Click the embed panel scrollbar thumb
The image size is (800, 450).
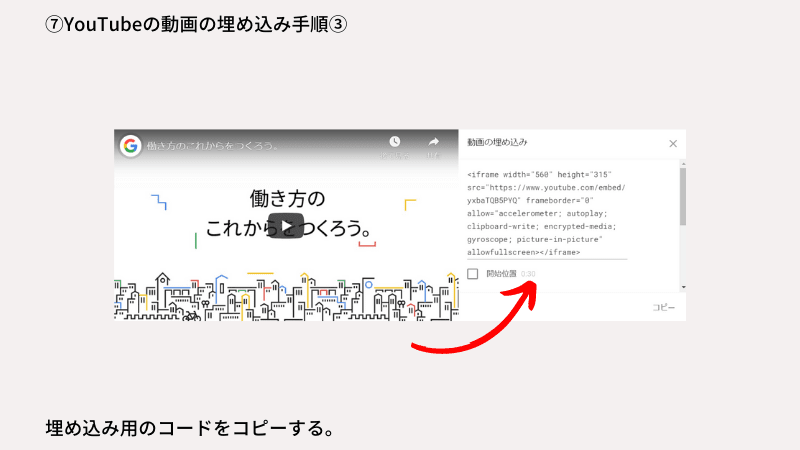click(x=683, y=196)
